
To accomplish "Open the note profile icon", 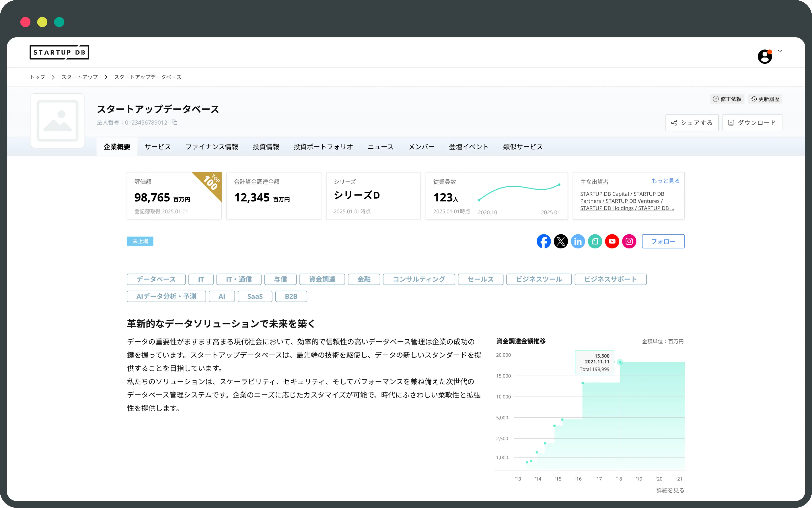I will (x=595, y=241).
